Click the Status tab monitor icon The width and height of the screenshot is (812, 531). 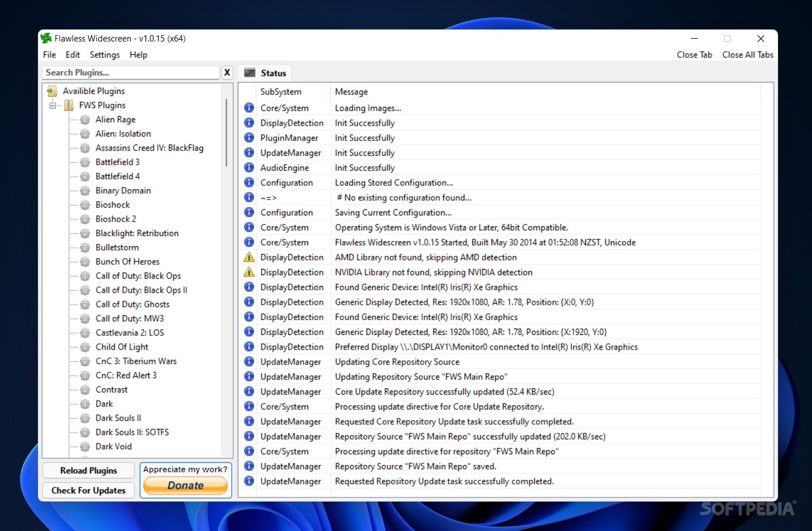pos(249,73)
